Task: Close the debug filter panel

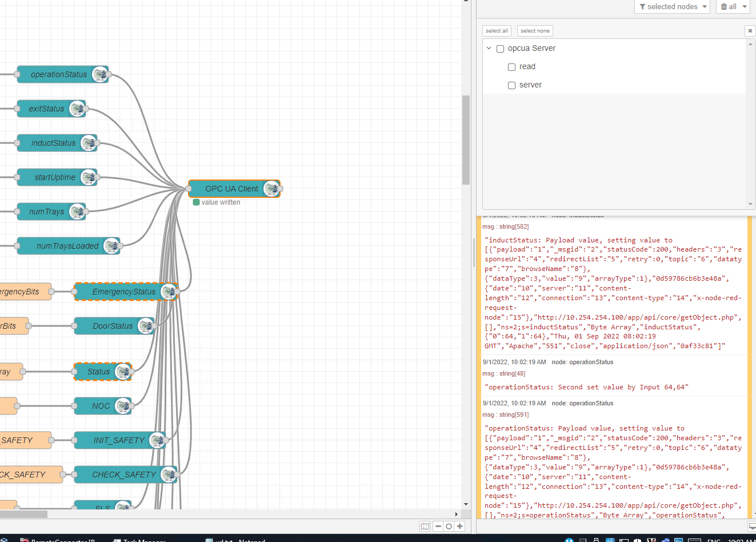Action: pos(750,31)
